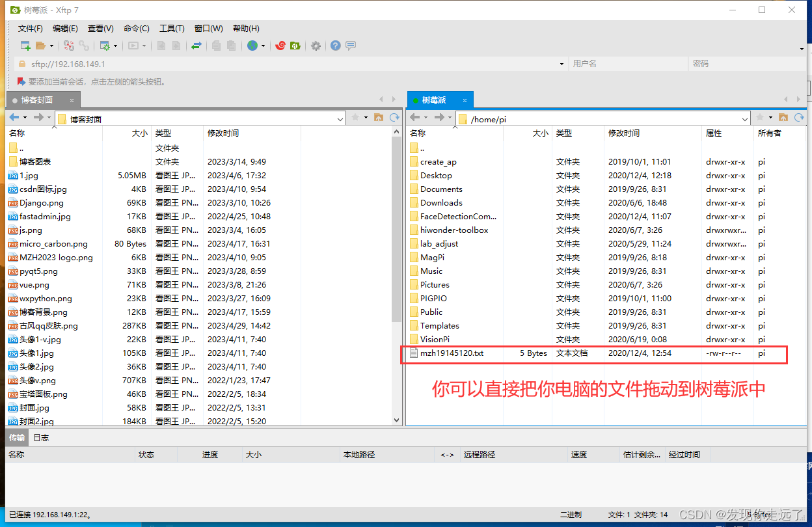Click the 用户名 username field
The height and width of the screenshot is (527, 812).
[629, 64]
